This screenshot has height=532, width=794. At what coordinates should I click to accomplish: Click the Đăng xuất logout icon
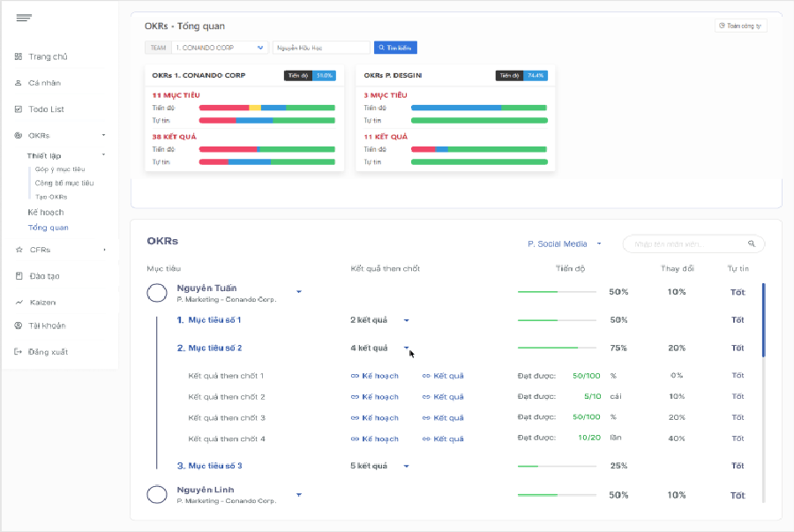pyautogui.click(x=19, y=352)
